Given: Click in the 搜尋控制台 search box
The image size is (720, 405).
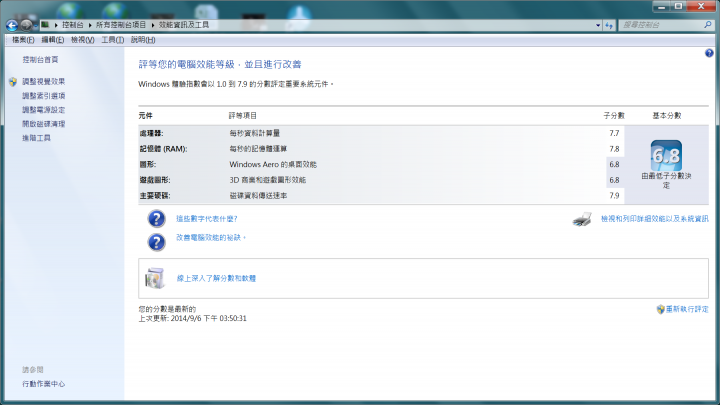Looking at the screenshot, I should [660, 25].
